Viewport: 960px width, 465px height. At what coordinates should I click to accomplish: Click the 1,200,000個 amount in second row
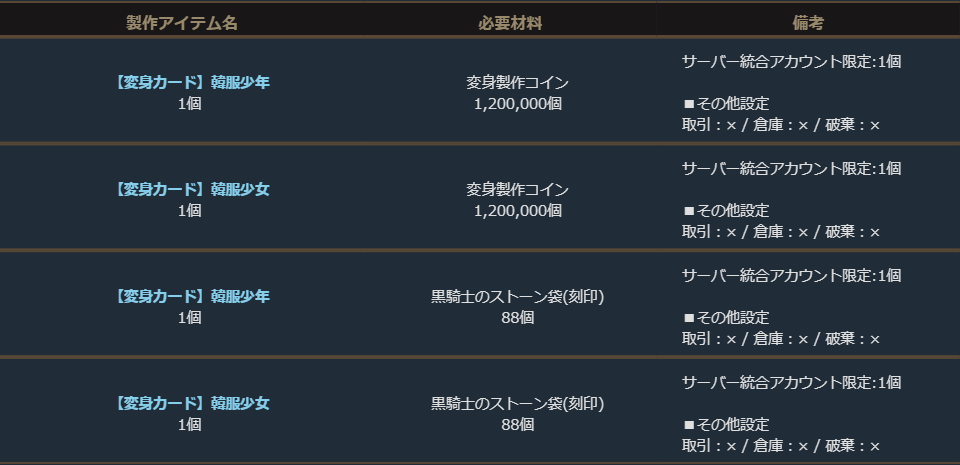(517, 210)
